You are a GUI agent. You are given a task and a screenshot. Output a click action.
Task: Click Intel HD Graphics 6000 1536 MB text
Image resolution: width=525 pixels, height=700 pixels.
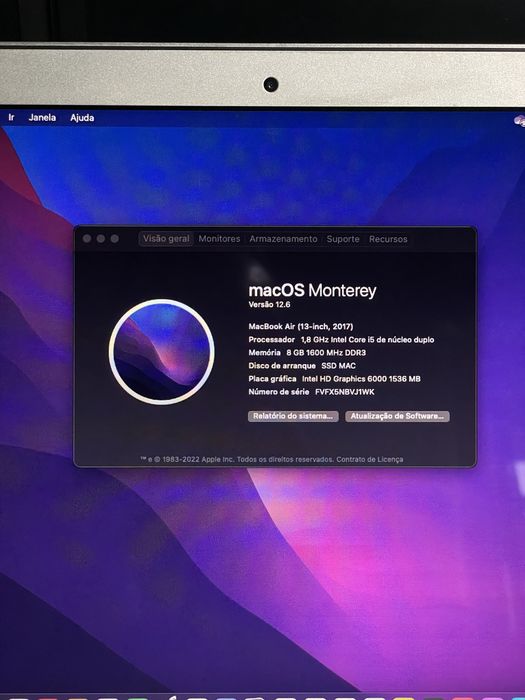click(361, 379)
